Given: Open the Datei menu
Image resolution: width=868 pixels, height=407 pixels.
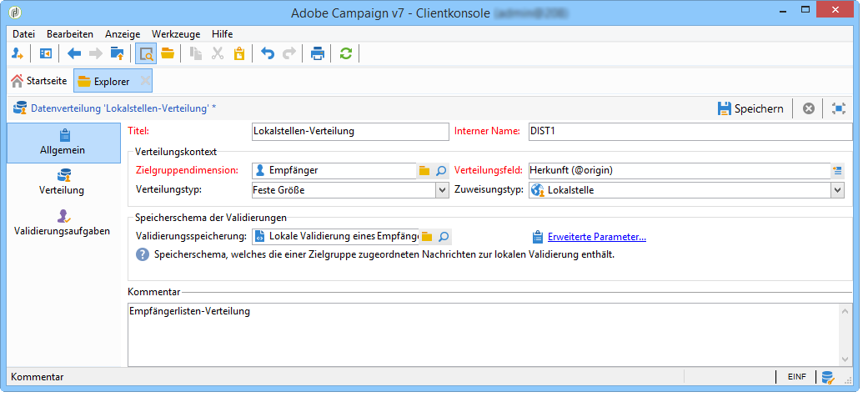Looking at the screenshot, I should click(x=24, y=34).
